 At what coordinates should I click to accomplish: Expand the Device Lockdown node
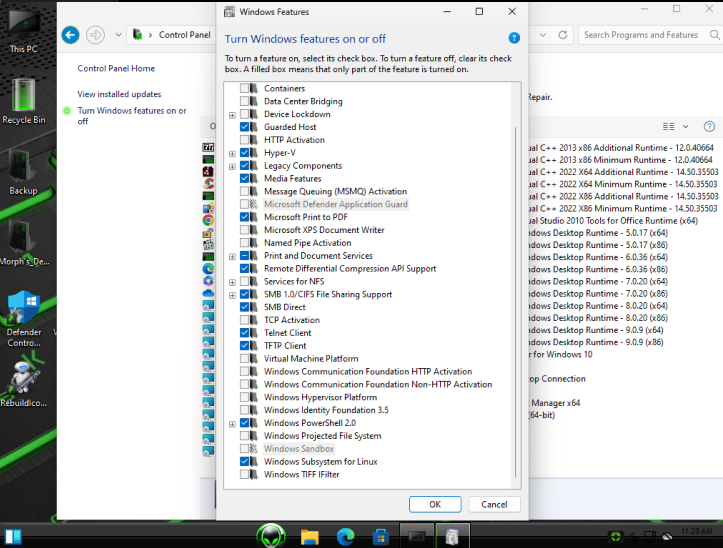point(232,115)
